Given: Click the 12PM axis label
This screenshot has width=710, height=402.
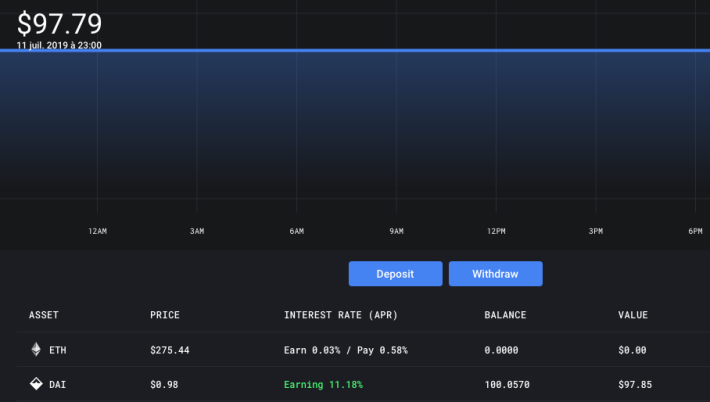Looking at the screenshot, I should [x=496, y=231].
